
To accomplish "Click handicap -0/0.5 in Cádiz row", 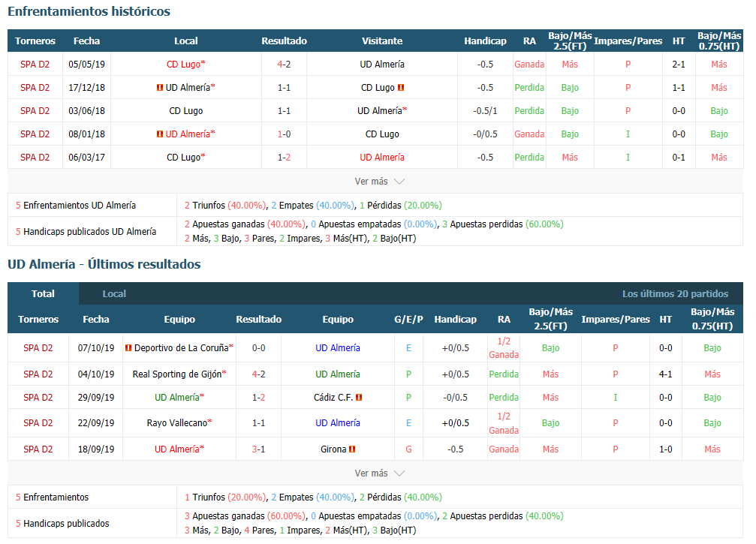I will click(455, 398).
